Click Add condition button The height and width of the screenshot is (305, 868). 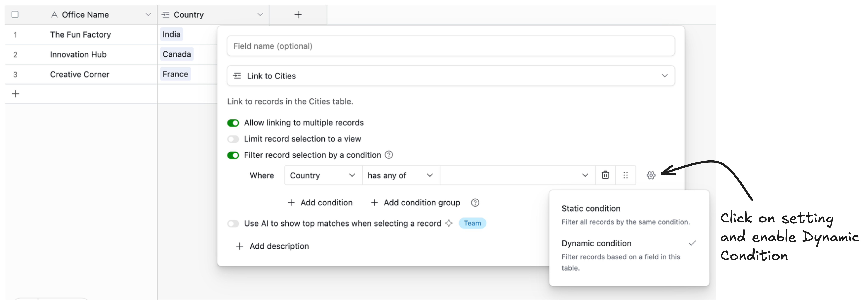tap(320, 202)
